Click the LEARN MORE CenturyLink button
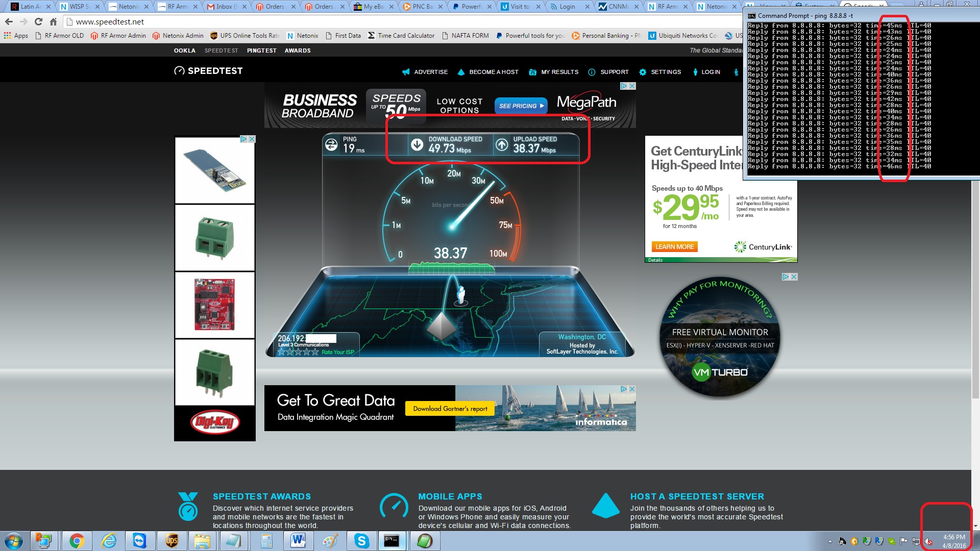The width and height of the screenshot is (980, 551). click(x=674, y=247)
